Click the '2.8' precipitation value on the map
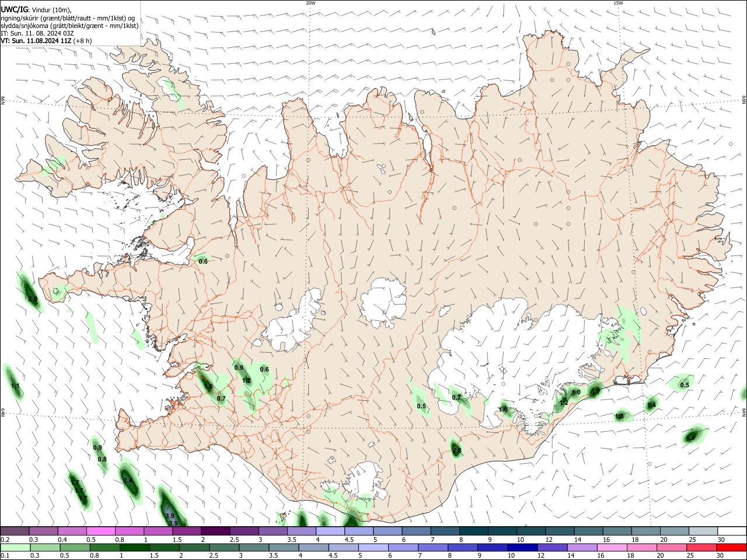 point(457,450)
